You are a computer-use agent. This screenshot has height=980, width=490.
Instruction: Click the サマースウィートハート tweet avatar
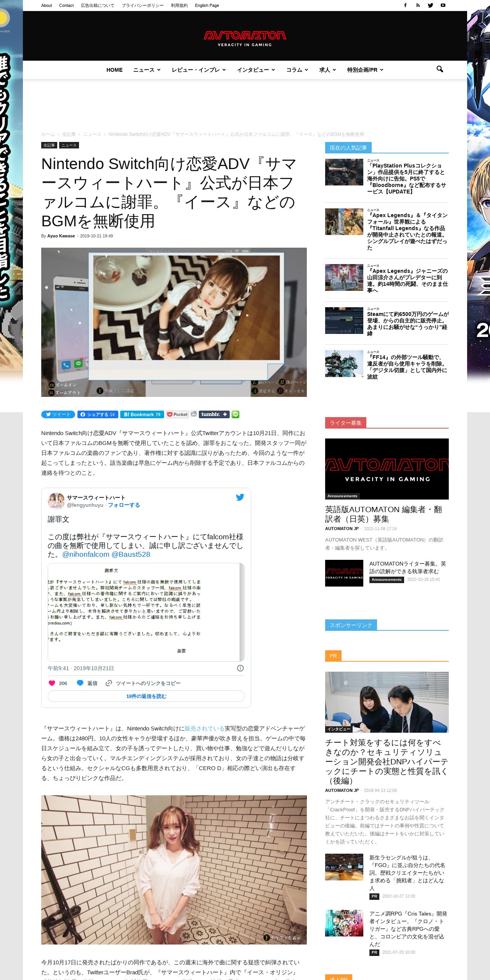56,501
